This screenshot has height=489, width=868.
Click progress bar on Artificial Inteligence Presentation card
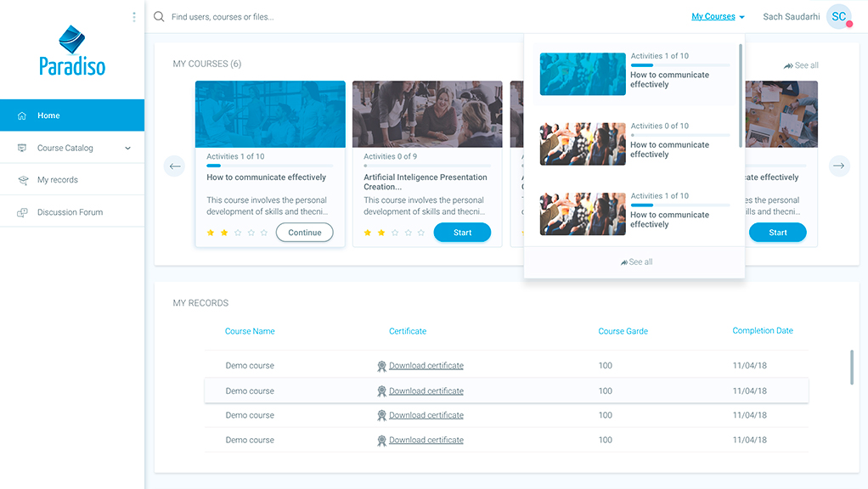[x=427, y=166]
